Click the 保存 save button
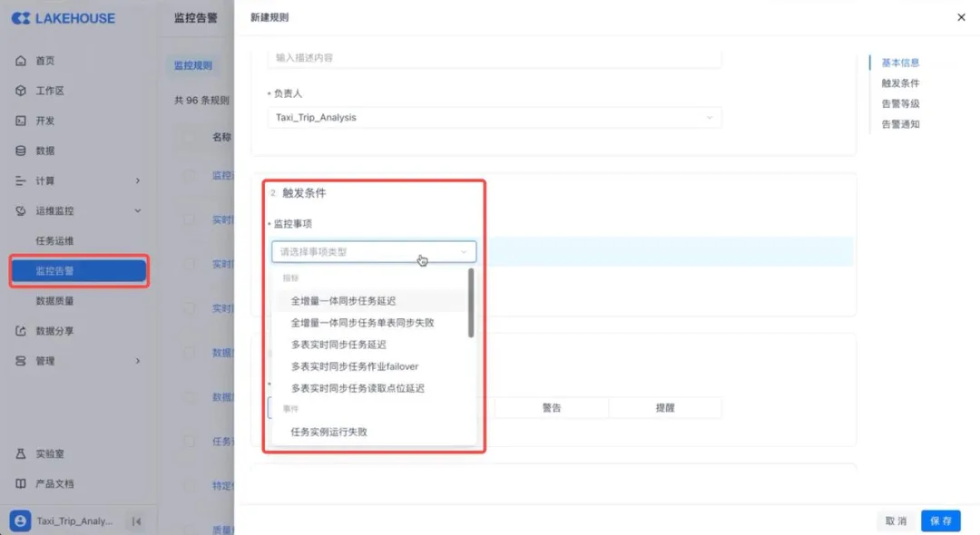Viewport: 980px width, 535px height. 940,520
